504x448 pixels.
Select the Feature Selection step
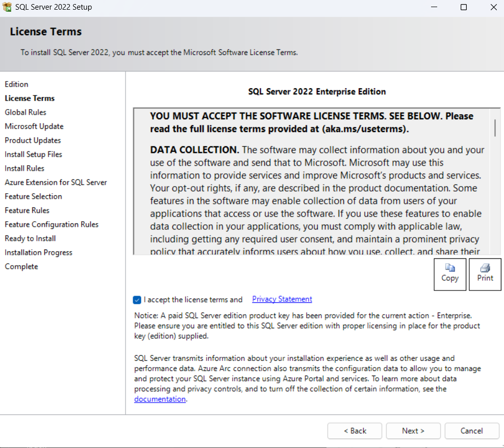pyautogui.click(x=33, y=196)
